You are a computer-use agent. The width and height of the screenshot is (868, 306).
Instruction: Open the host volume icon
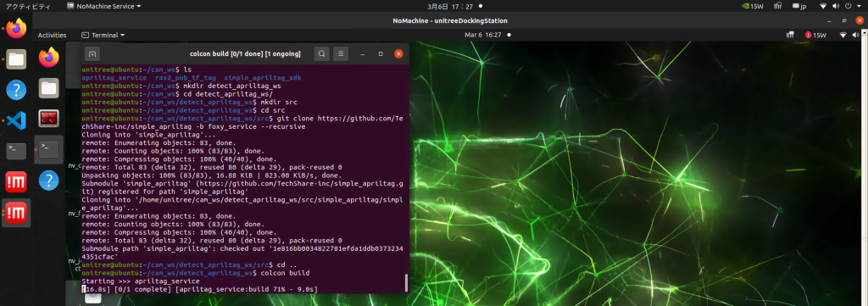click(835, 6)
